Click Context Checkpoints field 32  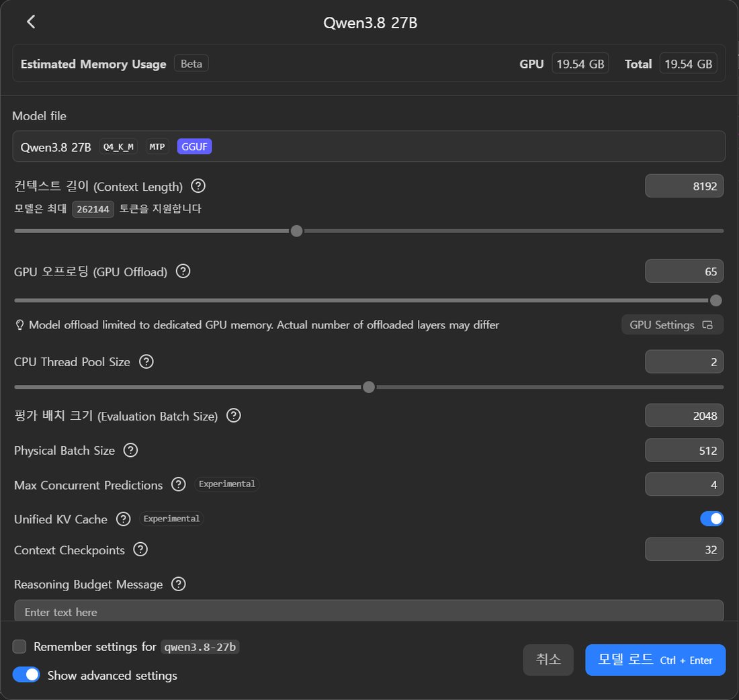tap(684, 549)
